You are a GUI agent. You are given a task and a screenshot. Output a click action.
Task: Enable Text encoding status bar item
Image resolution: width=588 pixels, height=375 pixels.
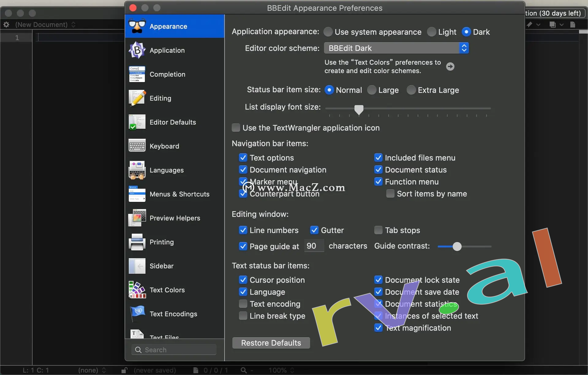(243, 304)
